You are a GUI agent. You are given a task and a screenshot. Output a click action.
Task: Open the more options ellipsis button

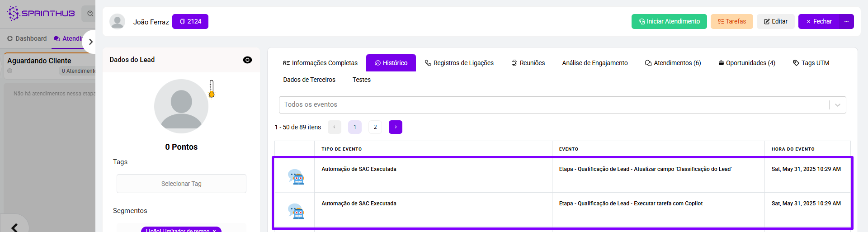pos(846,22)
